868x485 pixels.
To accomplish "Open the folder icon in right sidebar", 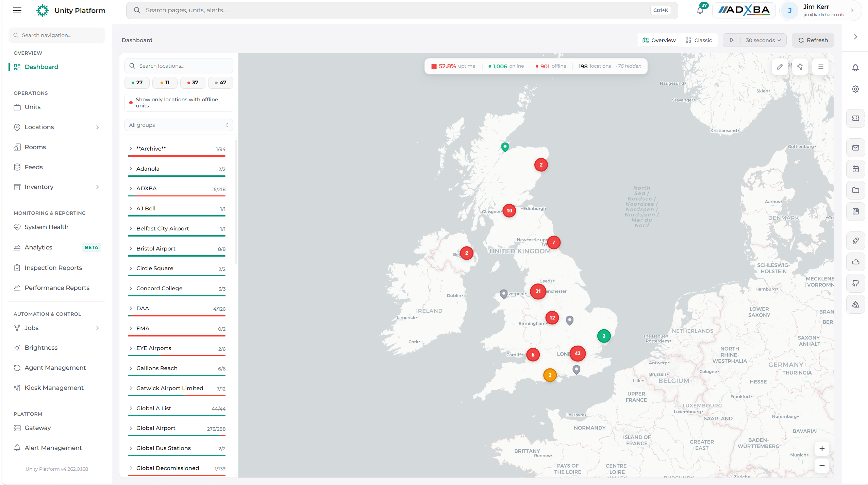I will point(855,190).
